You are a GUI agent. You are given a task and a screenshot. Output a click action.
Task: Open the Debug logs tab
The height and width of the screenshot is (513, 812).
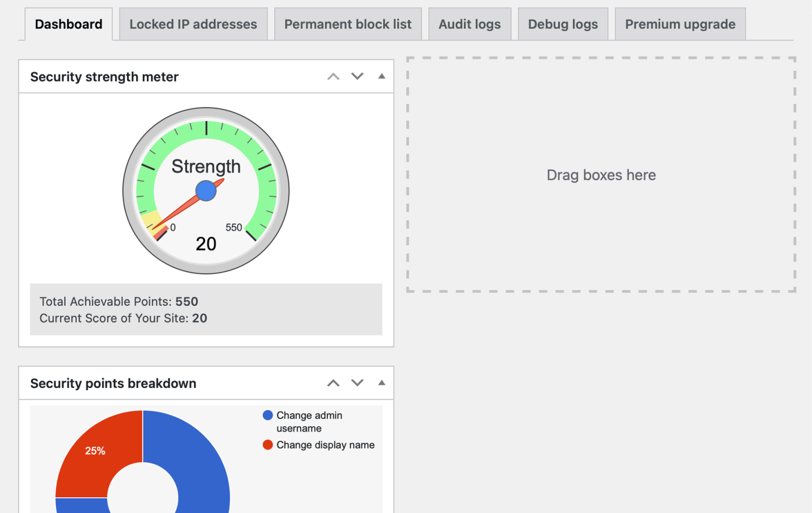tap(562, 24)
